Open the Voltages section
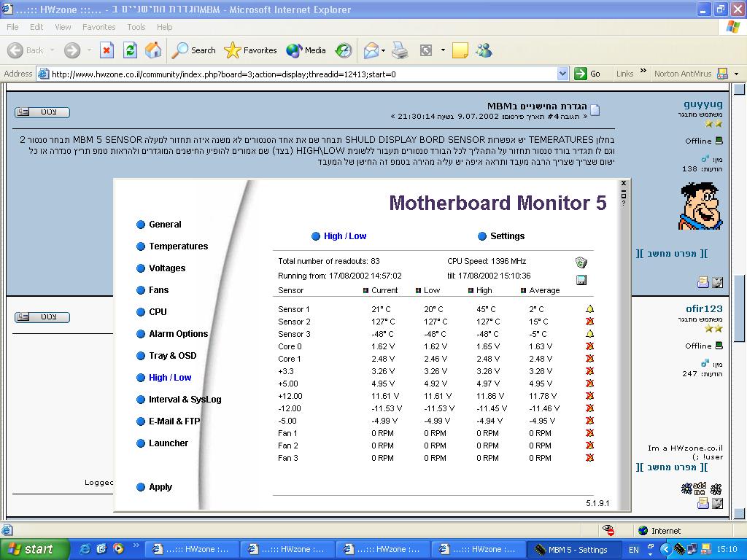 point(161,268)
